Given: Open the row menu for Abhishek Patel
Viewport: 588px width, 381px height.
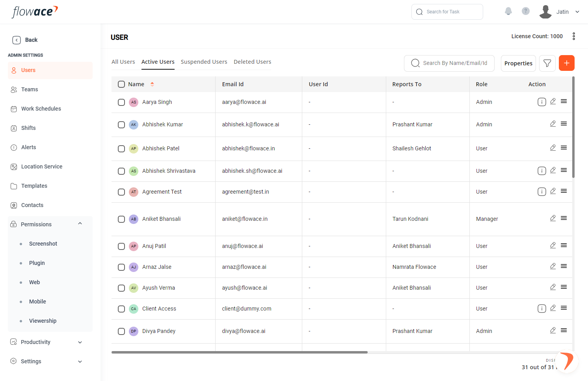Looking at the screenshot, I should tap(564, 148).
